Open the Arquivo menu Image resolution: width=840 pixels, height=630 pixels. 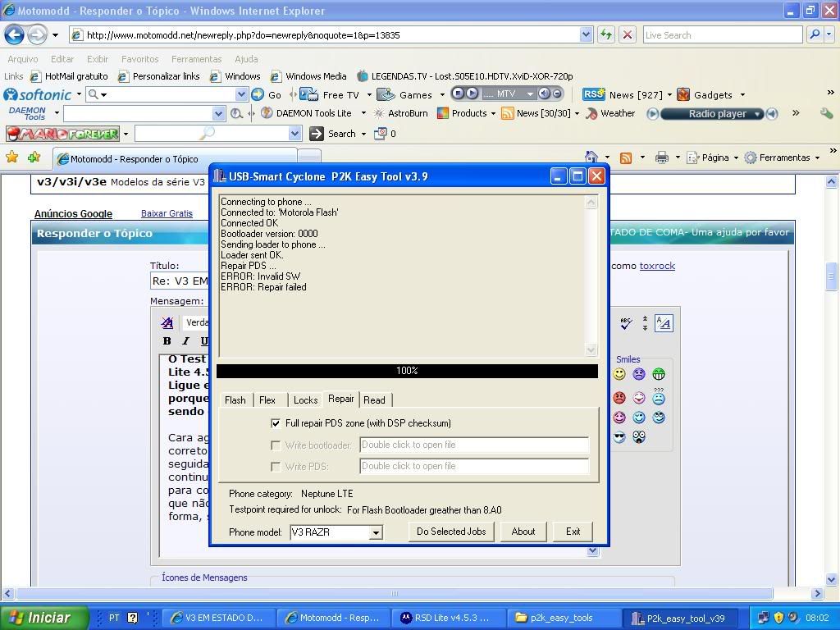(22, 59)
